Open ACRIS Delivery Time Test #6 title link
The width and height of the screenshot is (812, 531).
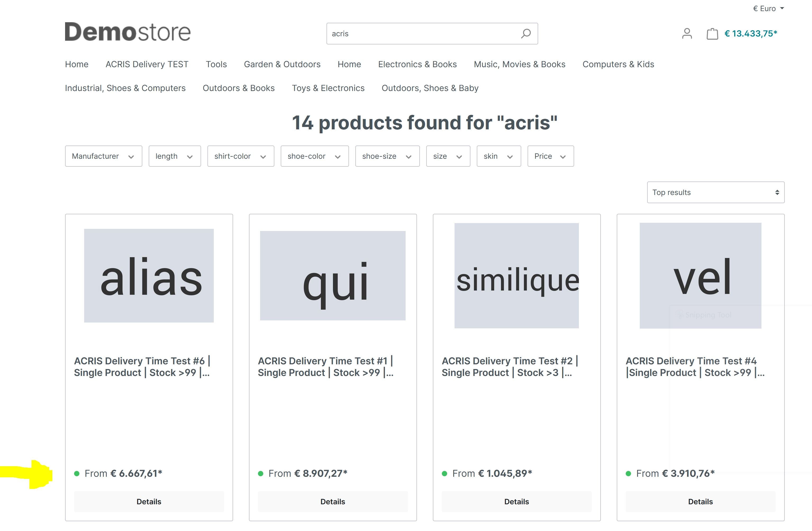(142, 367)
